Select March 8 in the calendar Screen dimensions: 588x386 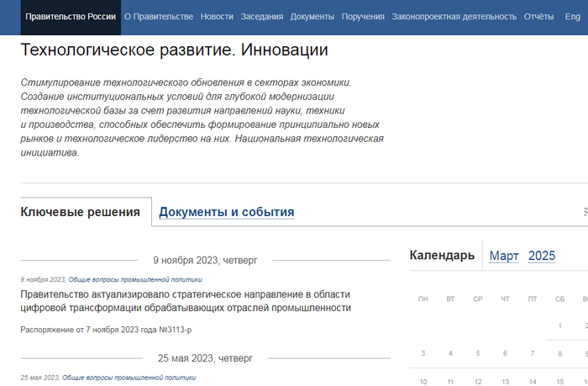point(560,354)
